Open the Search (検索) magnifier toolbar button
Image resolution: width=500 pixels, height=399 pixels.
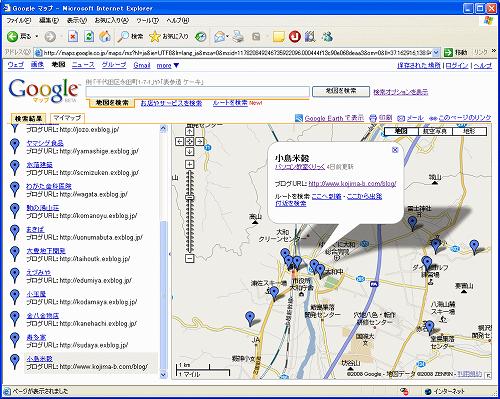130,36
